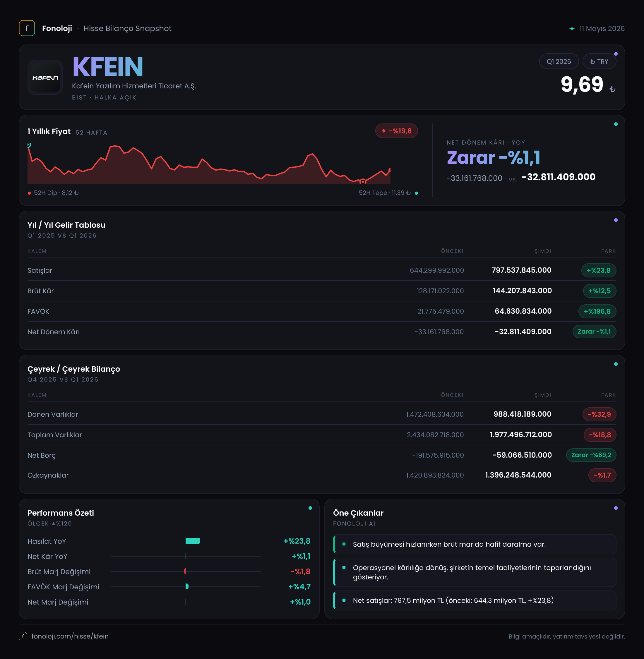Click the large "Zarar -%1,1" headline
The width and height of the screenshot is (644, 659).
[494, 157]
